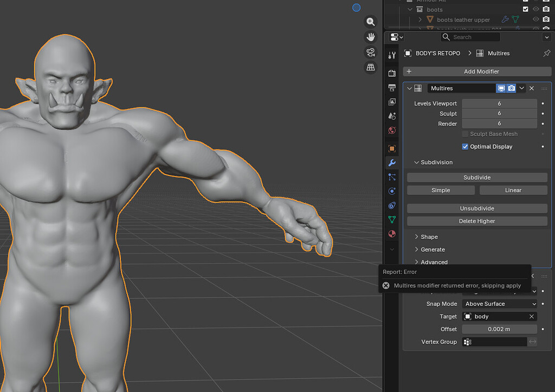The image size is (555, 392).
Task: Click the viewport zoom magnifier gizmo
Action: (x=371, y=22)
